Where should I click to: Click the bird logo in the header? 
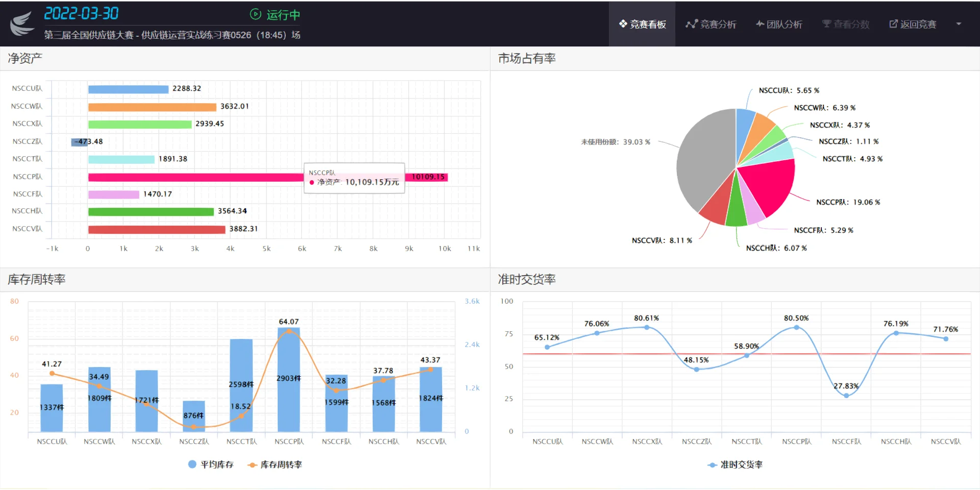[22, 23]
